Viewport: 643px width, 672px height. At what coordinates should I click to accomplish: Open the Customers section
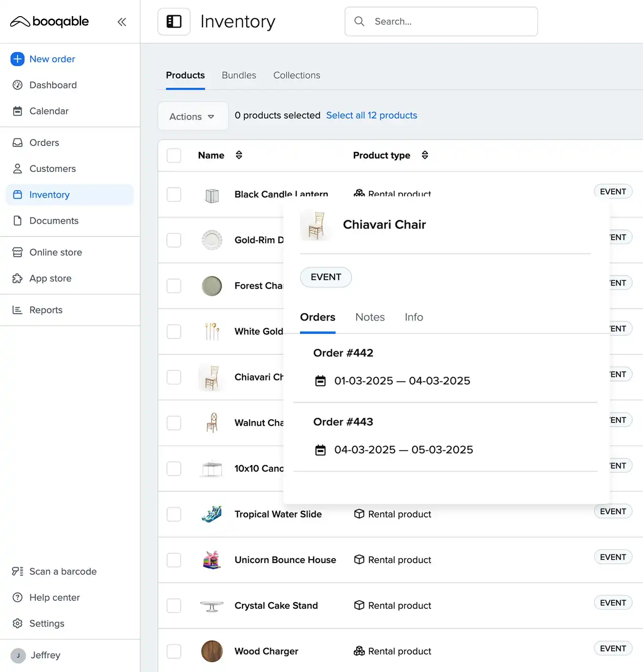[x=52, y=168]
